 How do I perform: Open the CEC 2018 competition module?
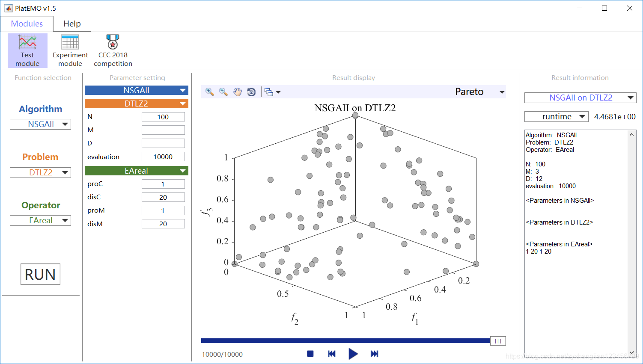[x=113, y=49]
